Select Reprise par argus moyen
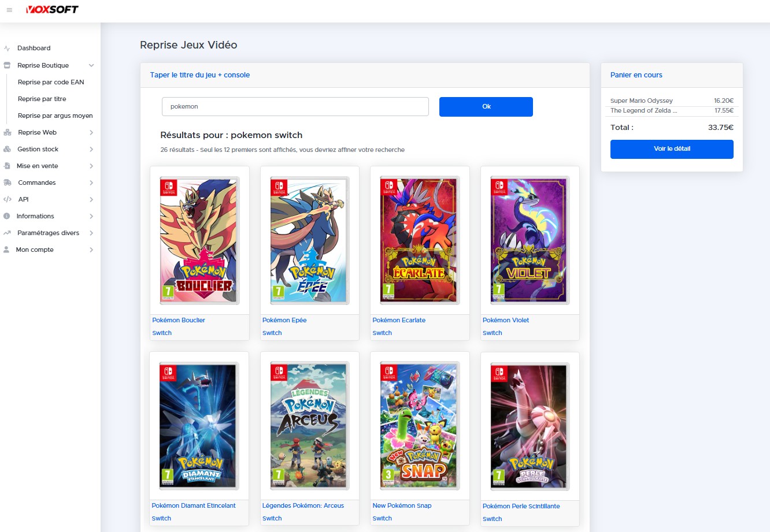The width and height of the screenshot is (770, 532). coord(55,116)
